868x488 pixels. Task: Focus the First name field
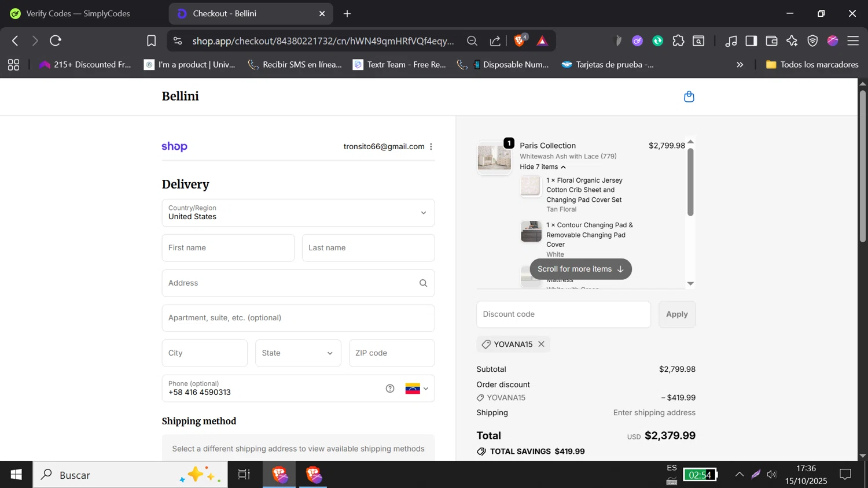point(228,248)
